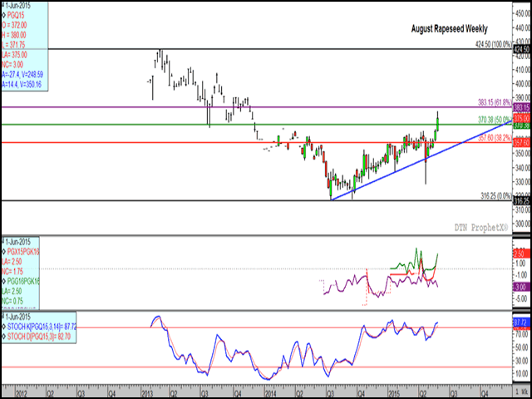Click the blue 87.72 stochastic value tag

tap(522, 322)
